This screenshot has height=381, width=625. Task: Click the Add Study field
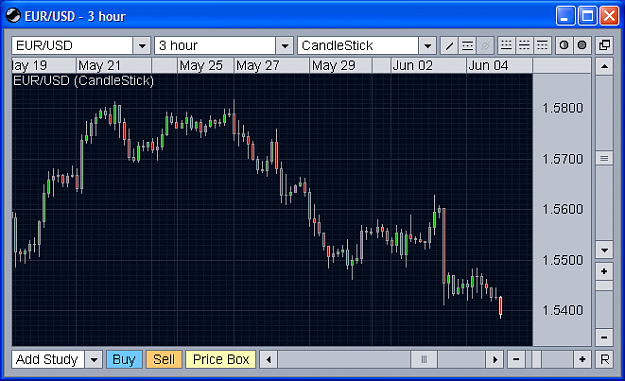click(x=48, y=359)
